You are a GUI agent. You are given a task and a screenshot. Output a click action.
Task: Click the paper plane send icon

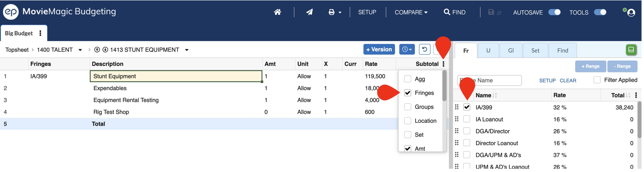(310, 12)
